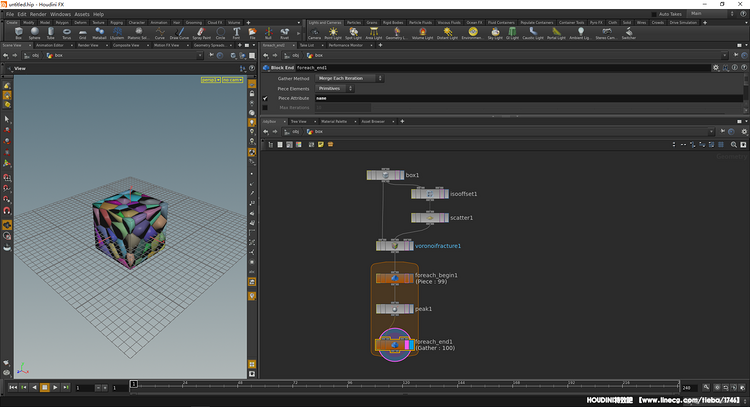The height and width of the screenshot is (407, 750).
Task: Toggle the Auto Takes checkbox
Action: pyautogui.click(x=655, y=14)
